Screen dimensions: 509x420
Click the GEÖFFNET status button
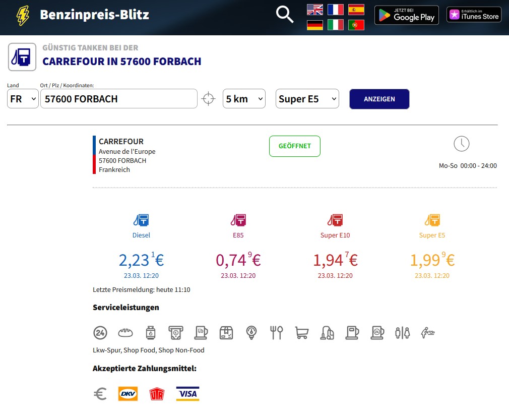coord(295,146)
